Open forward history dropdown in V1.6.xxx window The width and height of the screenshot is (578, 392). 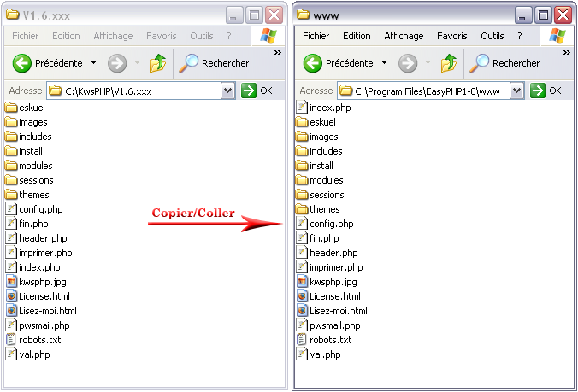137,63
